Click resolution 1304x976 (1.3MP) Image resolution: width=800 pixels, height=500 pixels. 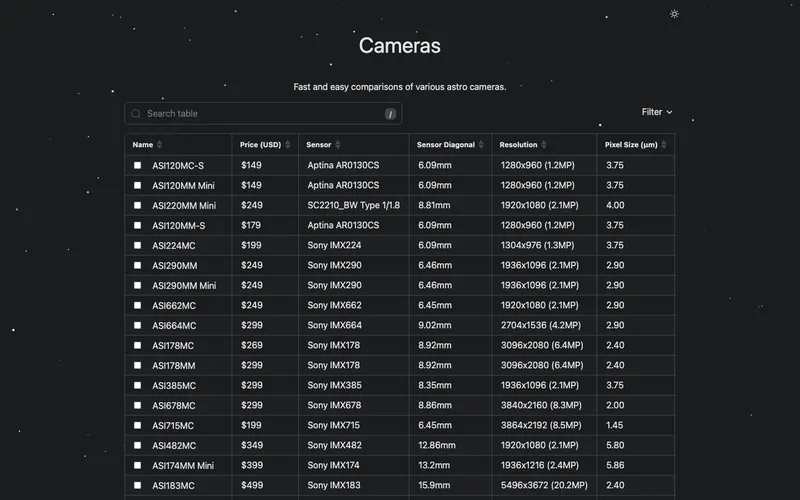(537, 245)
